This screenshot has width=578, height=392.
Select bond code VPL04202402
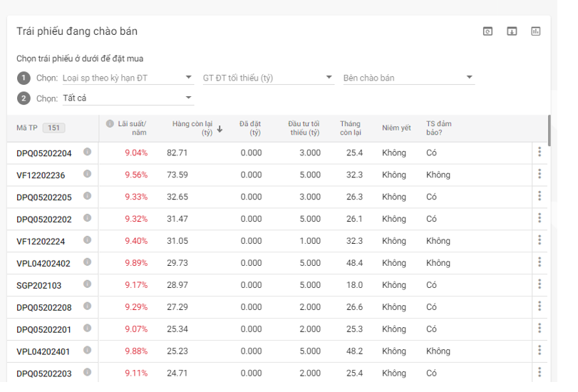tap(43, 264)
